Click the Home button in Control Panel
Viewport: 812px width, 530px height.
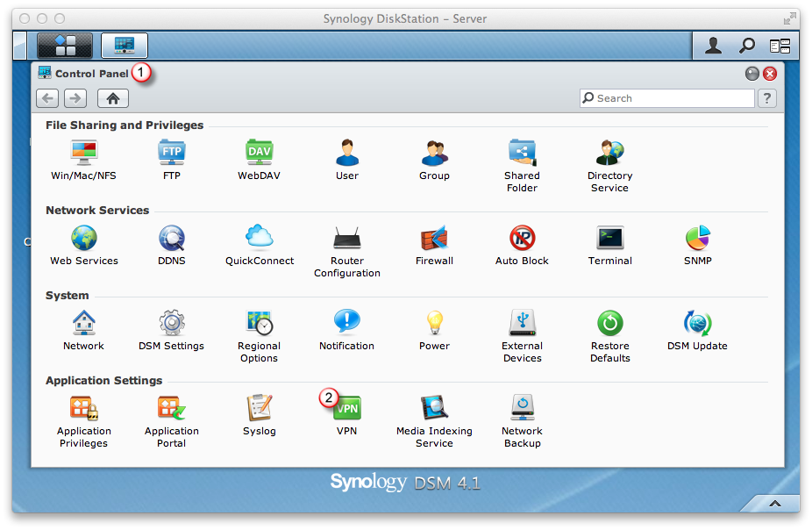click(x=113, y=98)
